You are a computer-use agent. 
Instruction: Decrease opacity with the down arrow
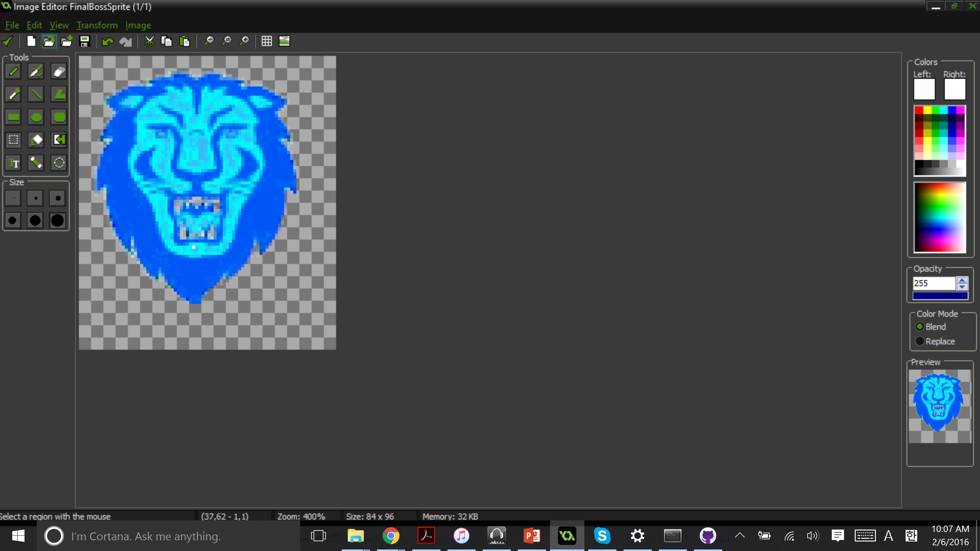tap(962, 286)
